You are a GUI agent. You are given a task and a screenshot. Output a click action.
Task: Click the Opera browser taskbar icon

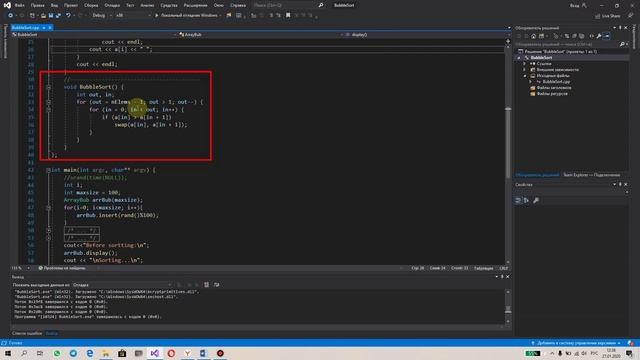(x=171, y=353)
